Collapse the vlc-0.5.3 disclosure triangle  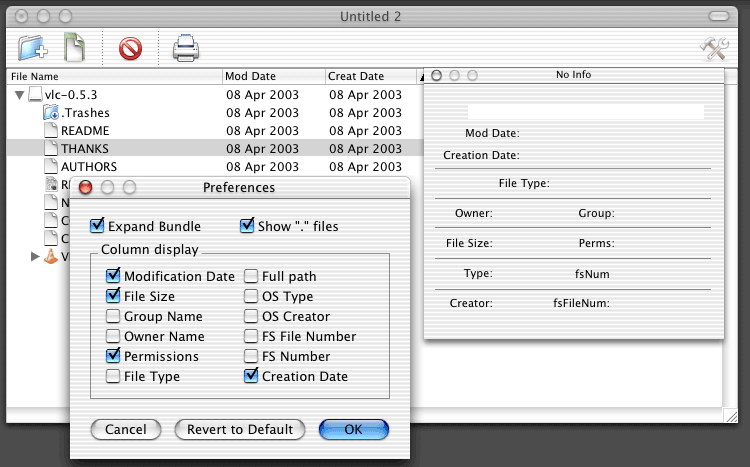tap(19, 95)
